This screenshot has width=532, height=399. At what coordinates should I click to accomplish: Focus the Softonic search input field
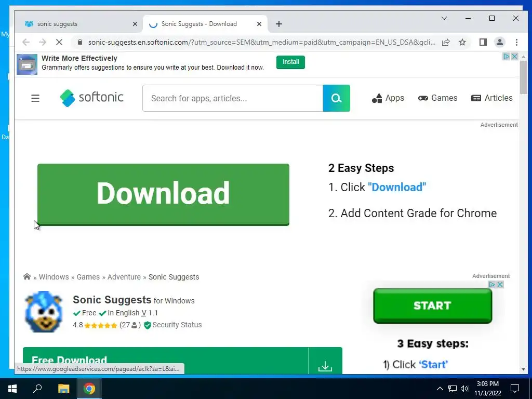(233, 98)
